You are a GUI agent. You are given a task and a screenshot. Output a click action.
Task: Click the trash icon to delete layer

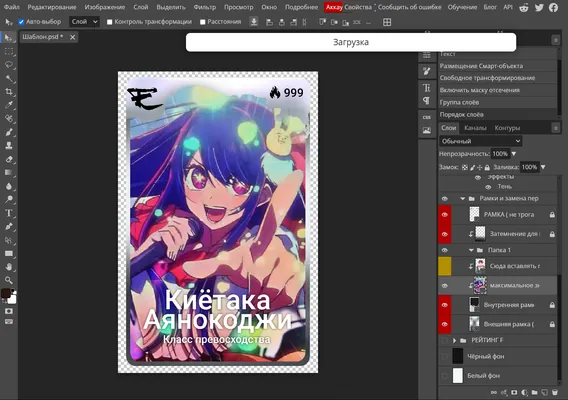pos(555,392)
